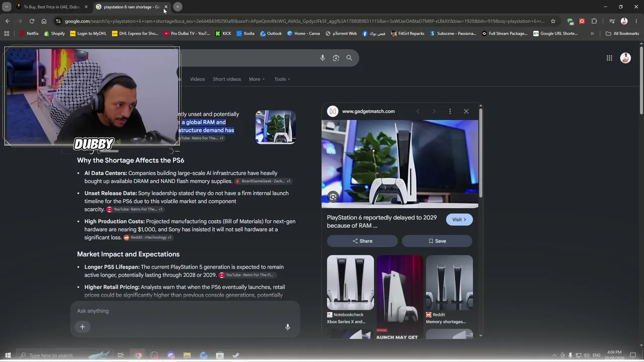Click the PS5 thumbnail beside AI overview
The image size is (644, 362).
point(276,127)
